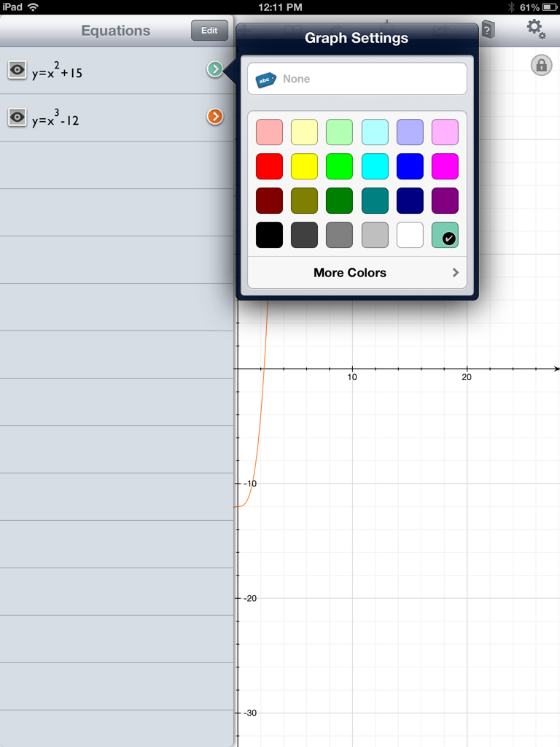The image size is (560, 747).
Task: Open the gear settings icon
Action: 536,29
